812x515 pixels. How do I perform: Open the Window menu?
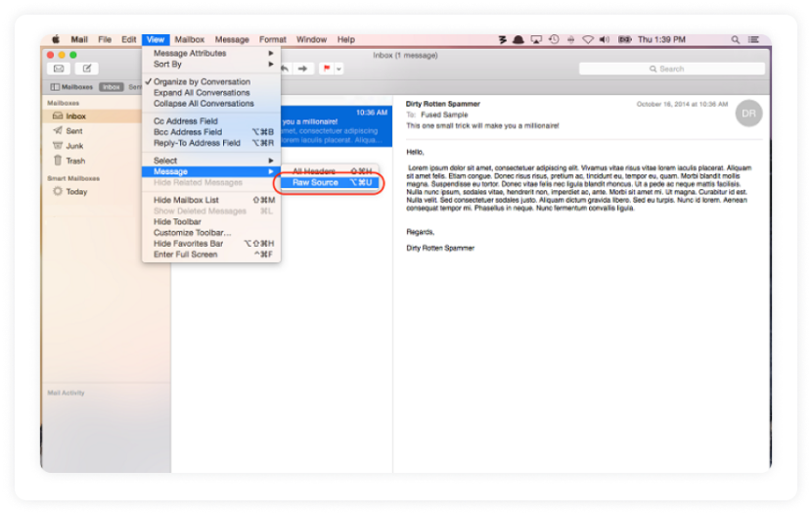(x=311, y=39)
